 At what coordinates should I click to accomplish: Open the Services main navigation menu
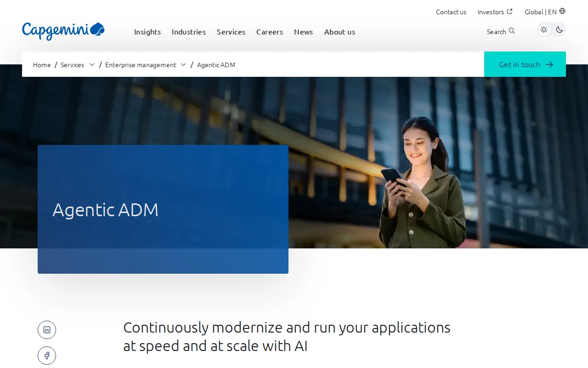tap(231, 32)
